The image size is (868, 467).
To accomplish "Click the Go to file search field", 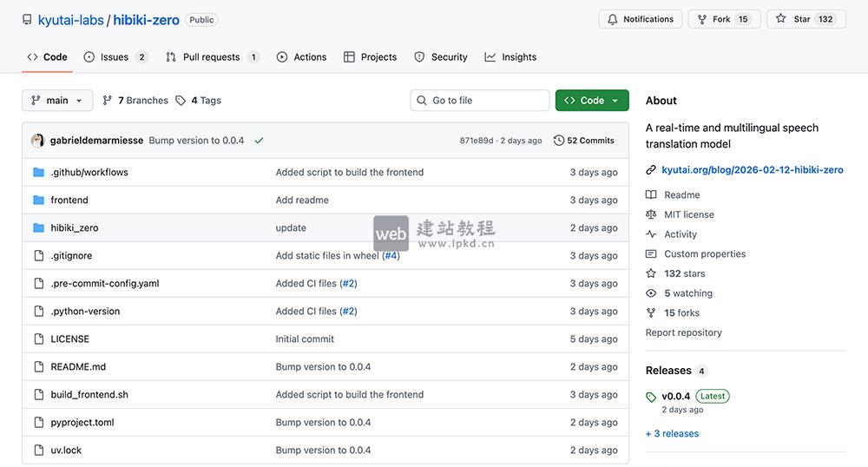I will [x=480, y=101].
